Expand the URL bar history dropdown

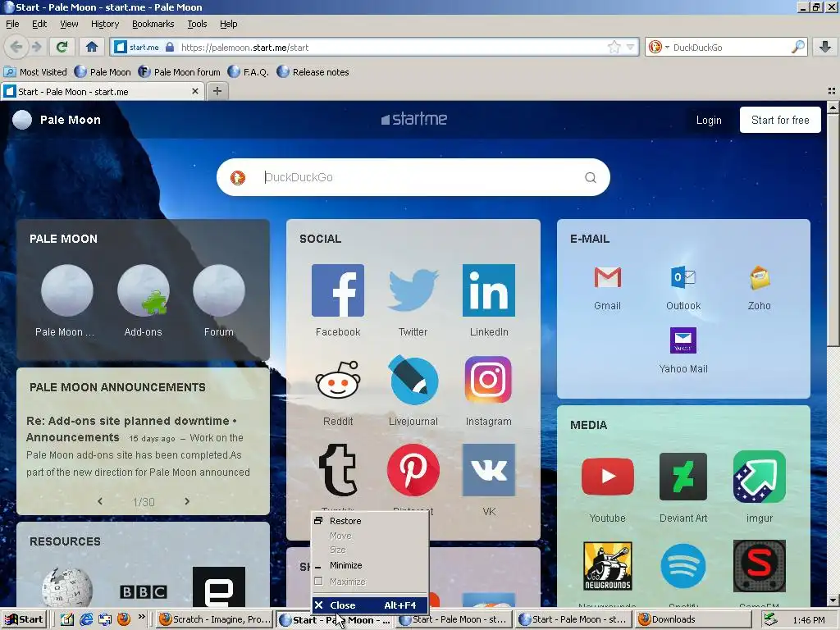(630, 47)
